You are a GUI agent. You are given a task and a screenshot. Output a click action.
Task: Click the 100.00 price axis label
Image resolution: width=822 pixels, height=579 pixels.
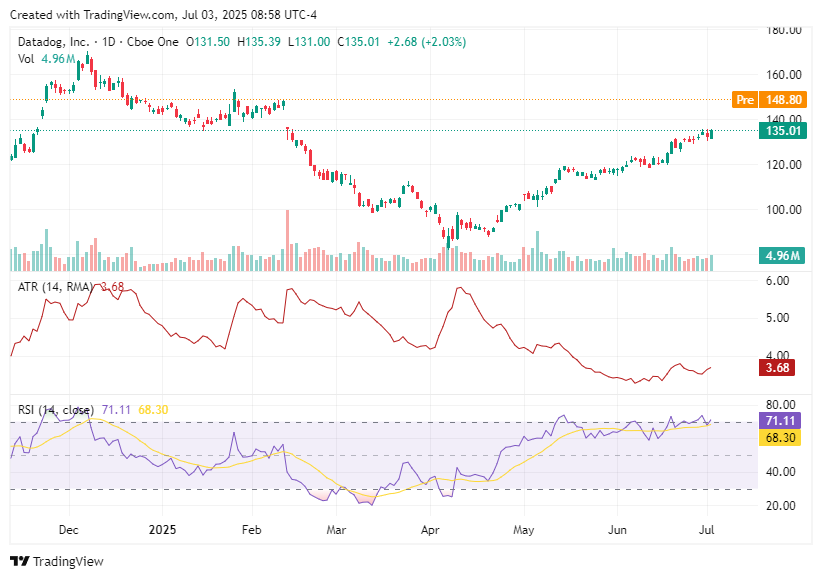[x=784, y=210]
